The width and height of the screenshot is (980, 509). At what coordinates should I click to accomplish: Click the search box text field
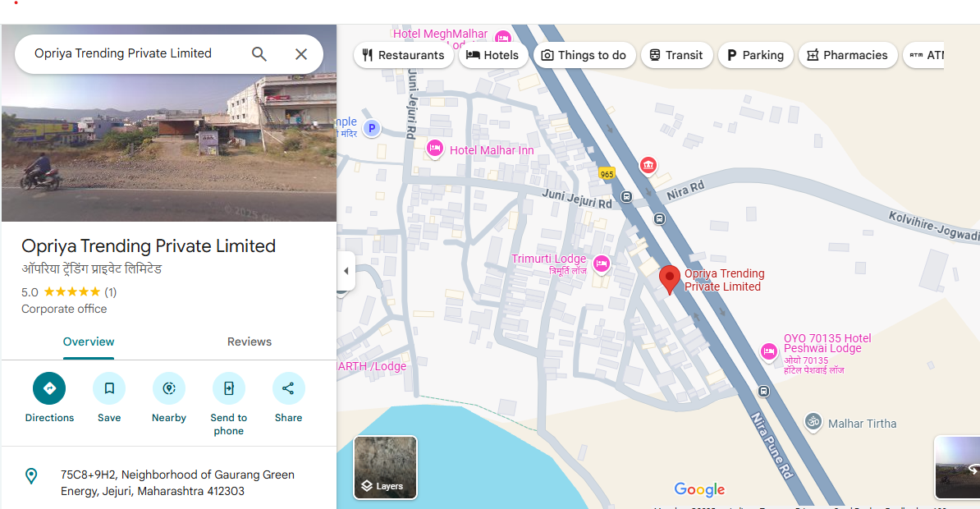pyautogui.click(x=131, y=54)
